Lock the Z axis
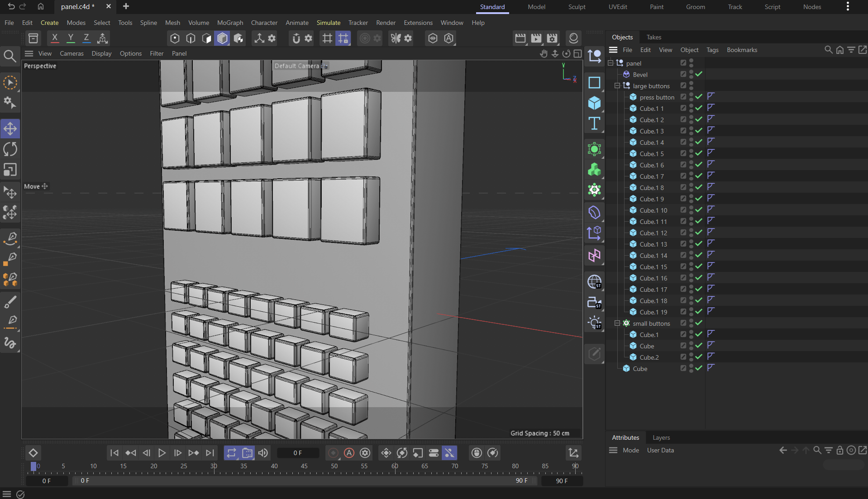868x499 pixels. tap(86, 38)
